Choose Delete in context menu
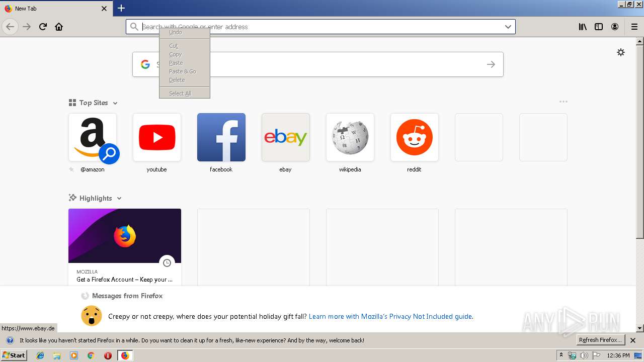Image resolution: width=644 pixels, height=362 pixels. tap(185, 80)
